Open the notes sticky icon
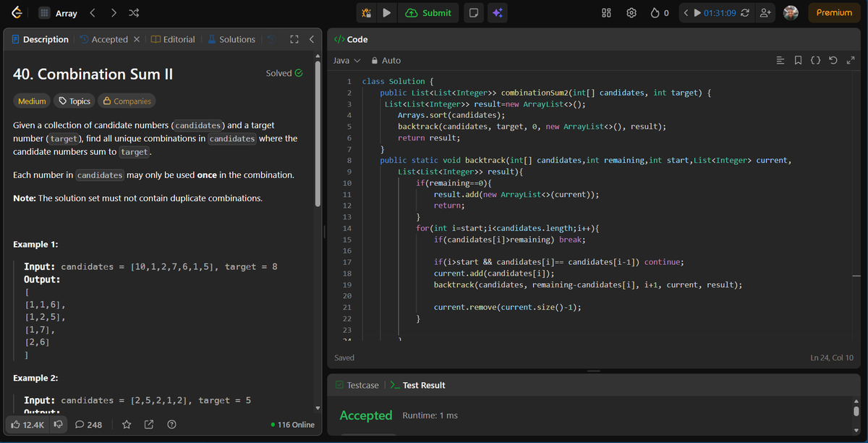This screenshot has width=868, height=443. 473,13
